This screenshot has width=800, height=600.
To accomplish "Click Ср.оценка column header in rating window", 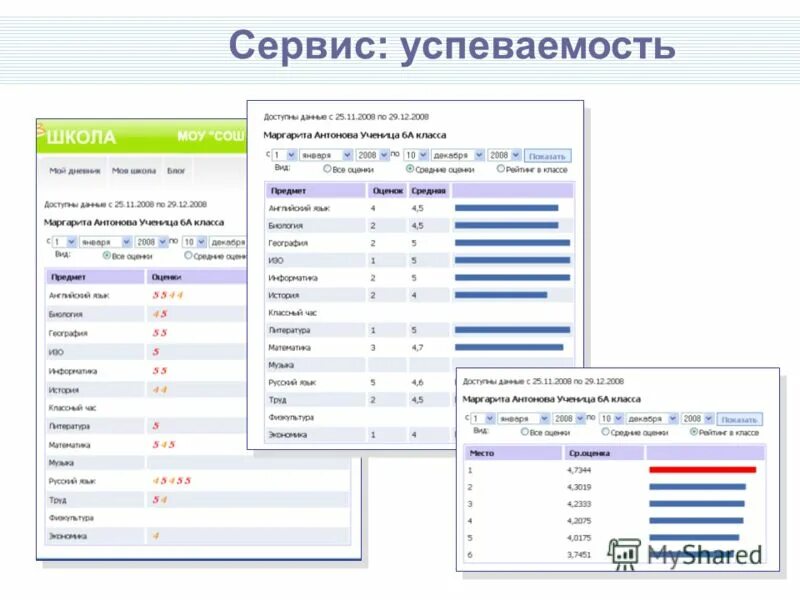I will tap(604, 453).
